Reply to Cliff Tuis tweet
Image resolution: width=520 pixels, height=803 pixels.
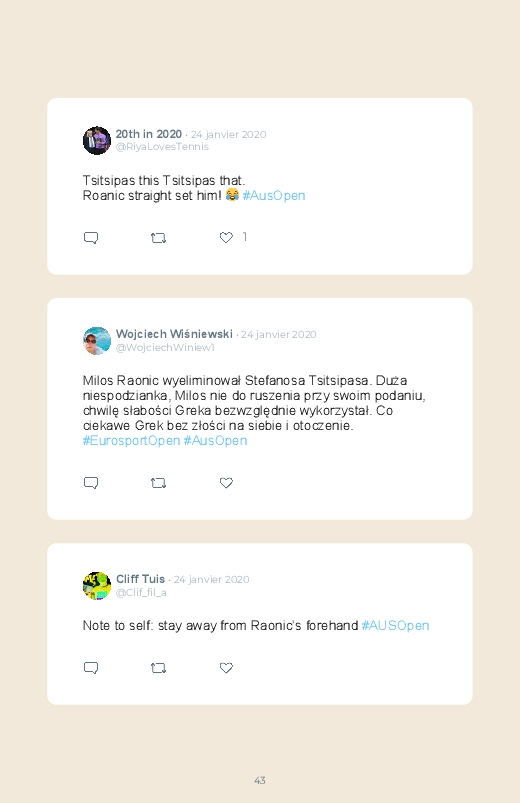(x=91, y=668)
